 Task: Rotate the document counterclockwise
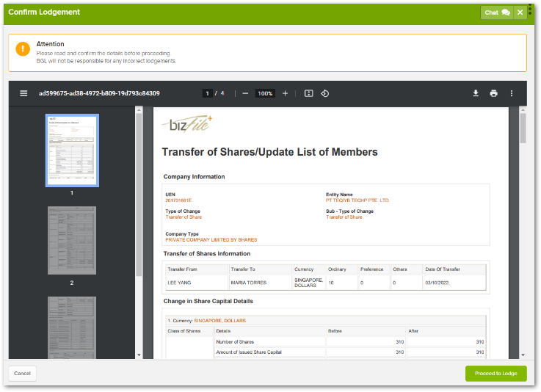pyautogui.click(x=324, y=93)
